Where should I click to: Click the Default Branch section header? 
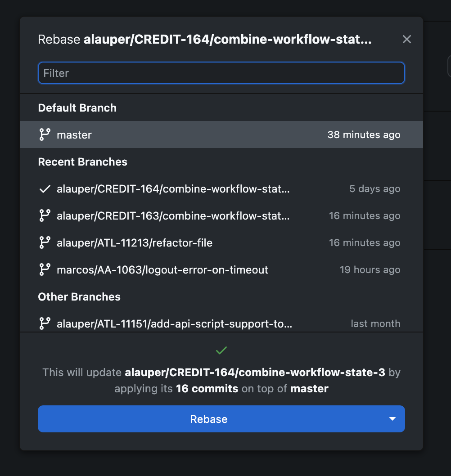[x=77, y=108]
